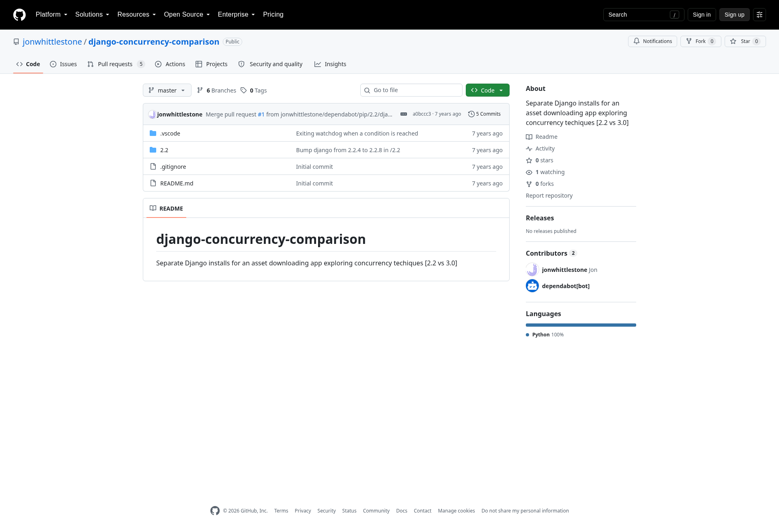Open the Pricing link

click(x=273, y=15)
